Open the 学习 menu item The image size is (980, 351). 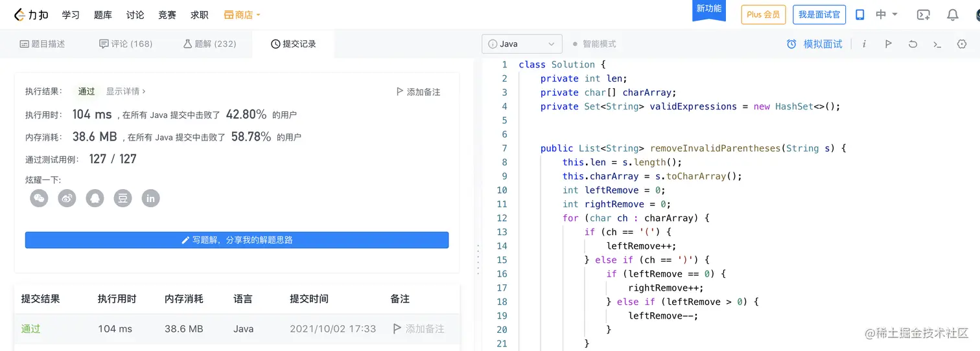[71, 14]
